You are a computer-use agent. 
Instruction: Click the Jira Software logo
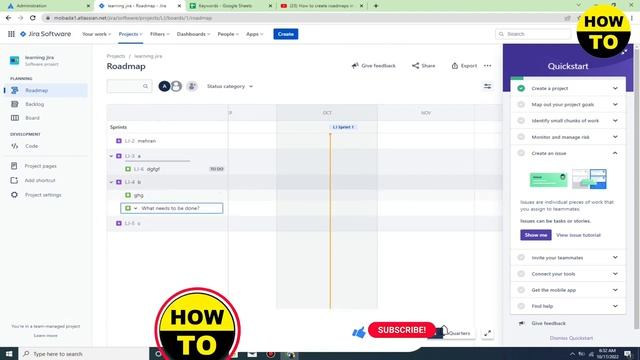(x=46, y=34)
